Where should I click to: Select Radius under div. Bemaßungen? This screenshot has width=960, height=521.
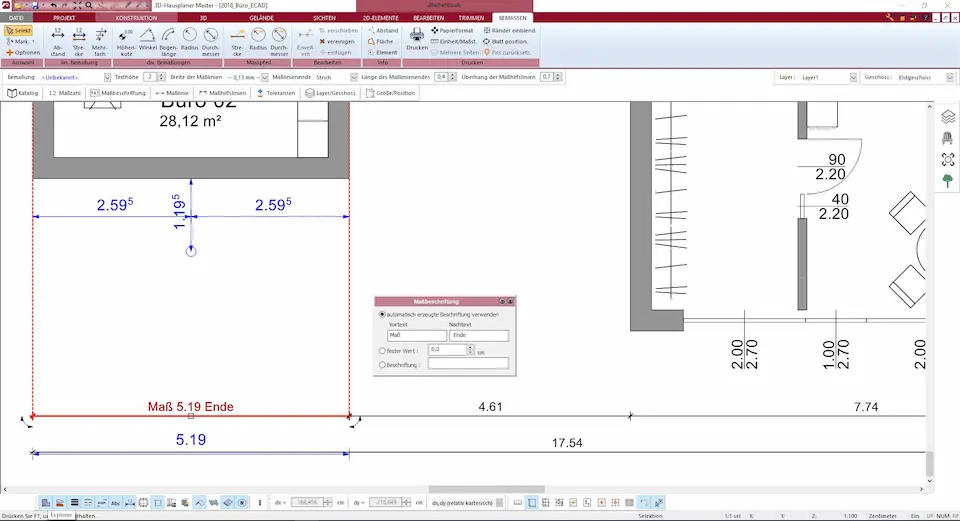[x=190, y=42]
